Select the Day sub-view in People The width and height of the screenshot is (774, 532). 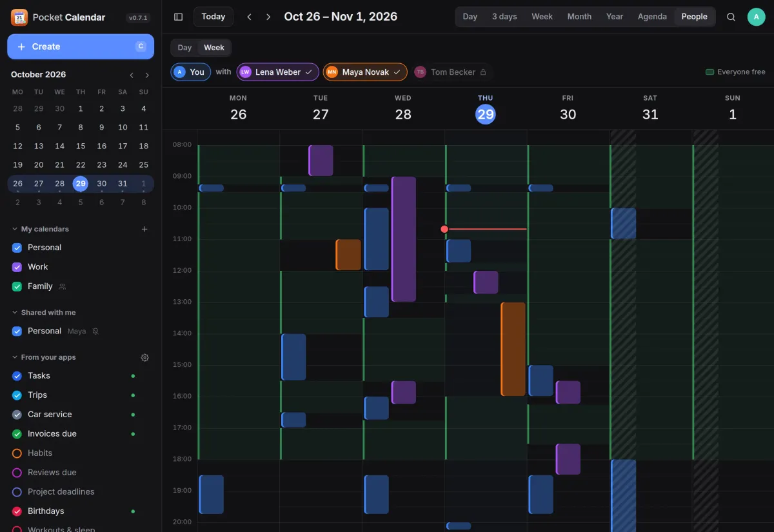coord(184,48)
